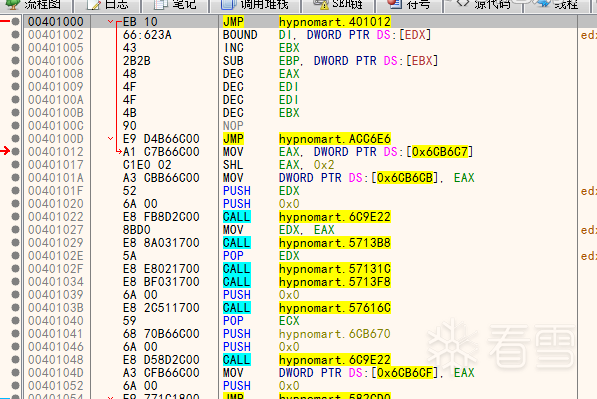Open the 流程图 graph tab
597x399 pixels.
35,5
